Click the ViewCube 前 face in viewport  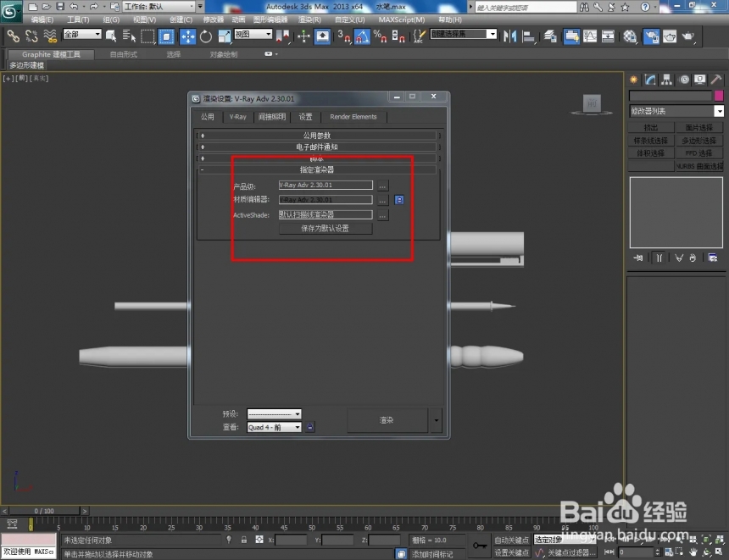click(x=592, y=103)
